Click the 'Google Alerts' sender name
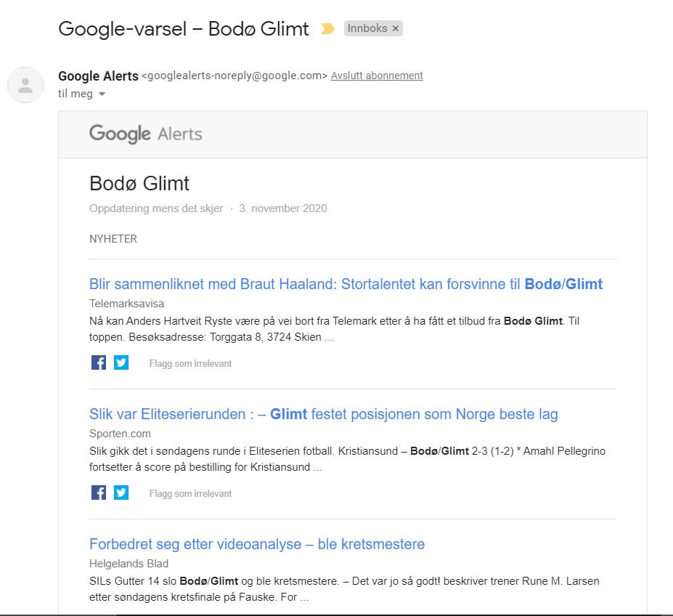This screenshot has height=616, width=673. (x=98, y=76)
